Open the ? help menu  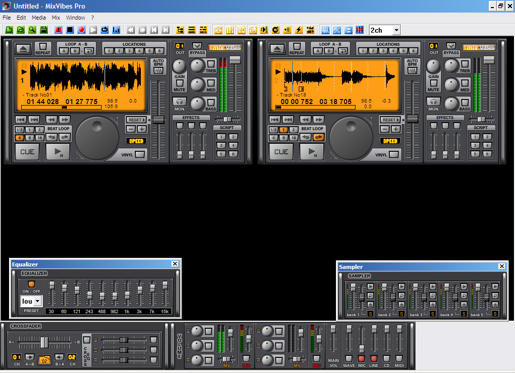(92, 18)
